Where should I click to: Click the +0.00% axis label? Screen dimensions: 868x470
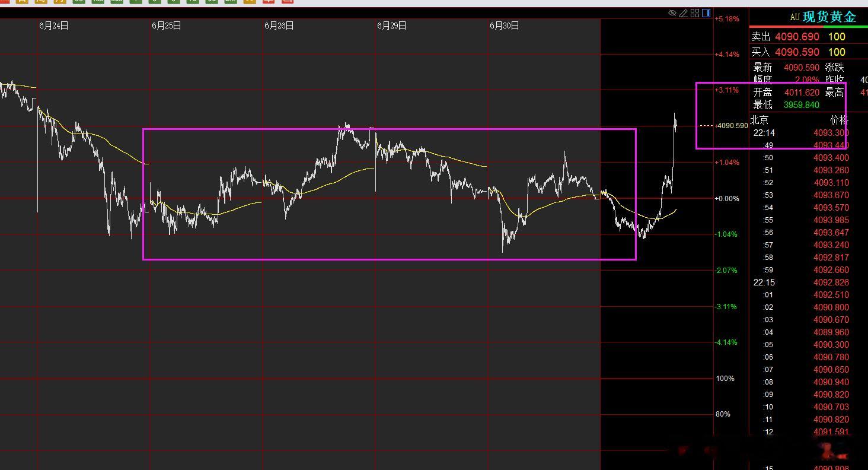click(727, 199)
